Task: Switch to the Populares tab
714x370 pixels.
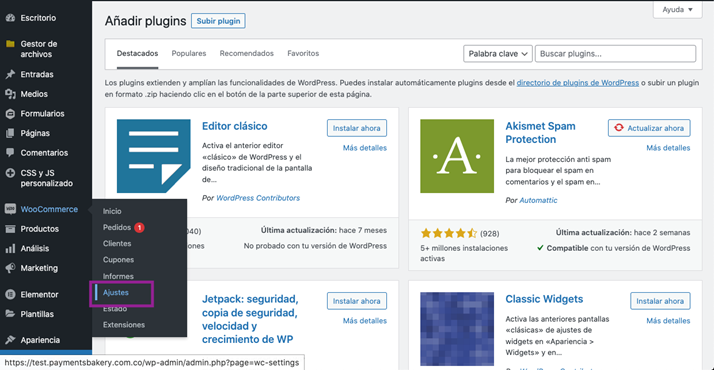Action: 189,53
